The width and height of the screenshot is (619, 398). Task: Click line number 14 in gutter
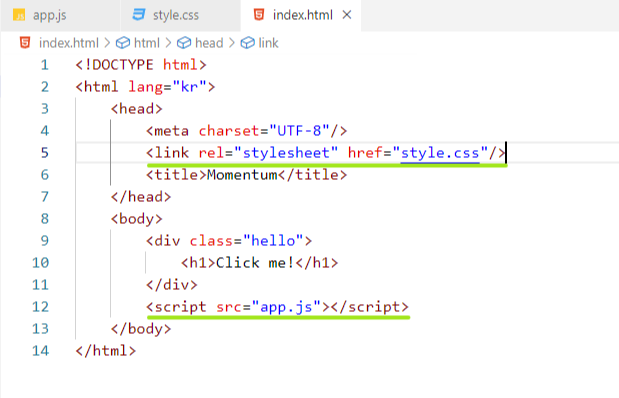click(40, 351)
